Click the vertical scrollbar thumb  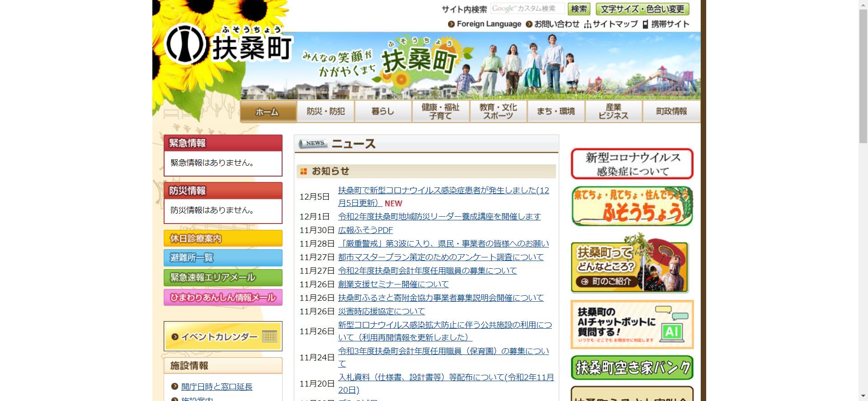pyautogui.click(x=863, y=76)
